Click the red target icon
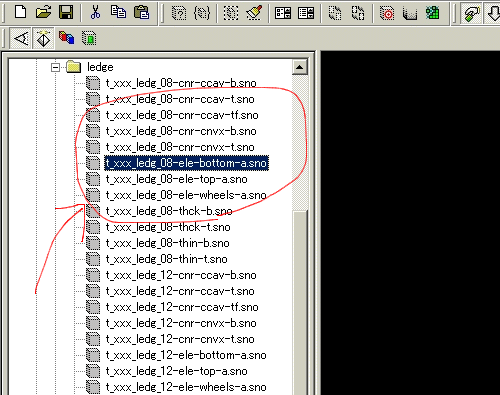The image size is (500, 395). click(387, 13)
